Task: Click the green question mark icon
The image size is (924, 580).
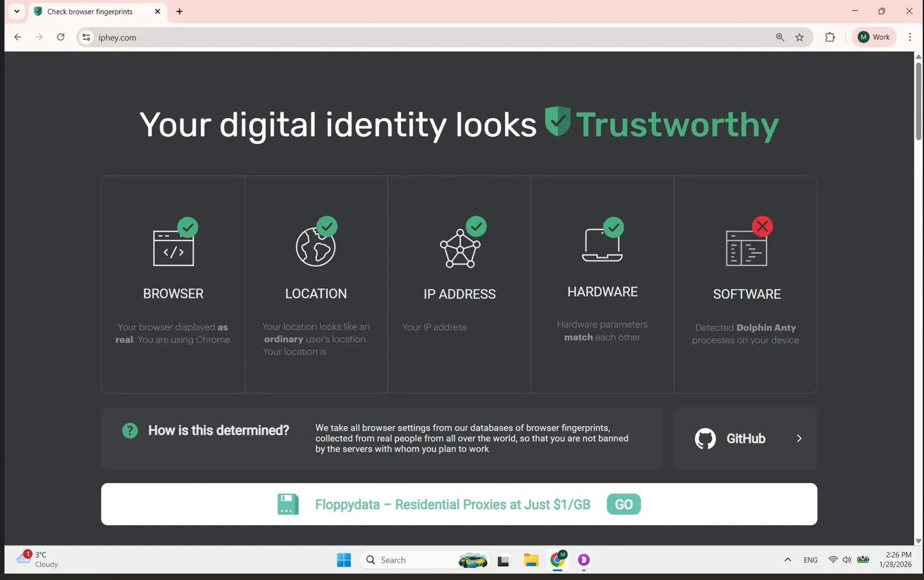Action: pyautogui.click(x=130, y=431)
